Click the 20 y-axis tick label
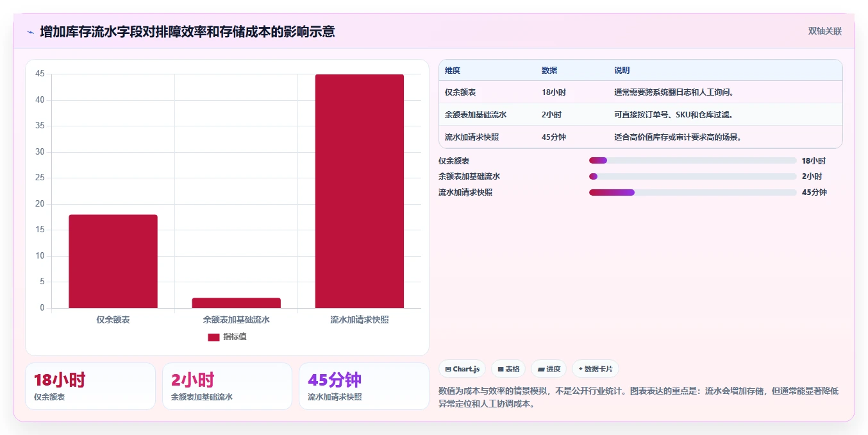This screenshot has height=435, width=868. [40, 204]
